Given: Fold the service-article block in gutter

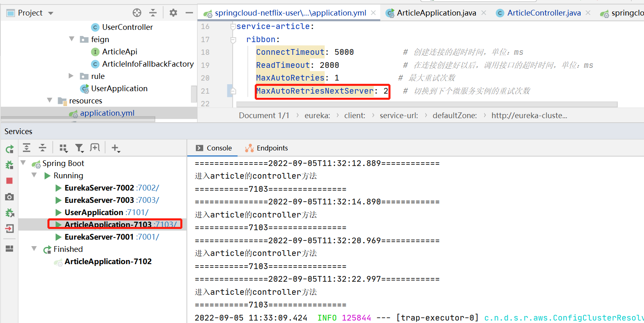Looking at the screenshot, I should (x=233, y=27).
